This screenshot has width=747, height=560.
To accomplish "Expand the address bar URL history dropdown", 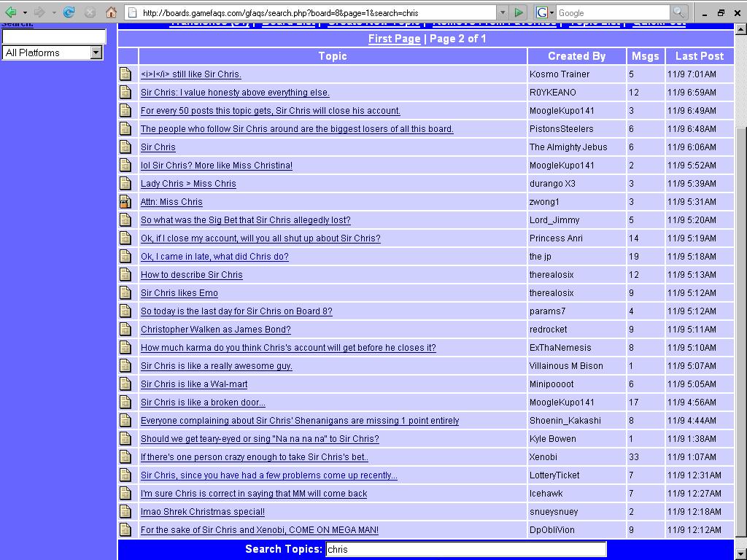I will coord(502,12).
